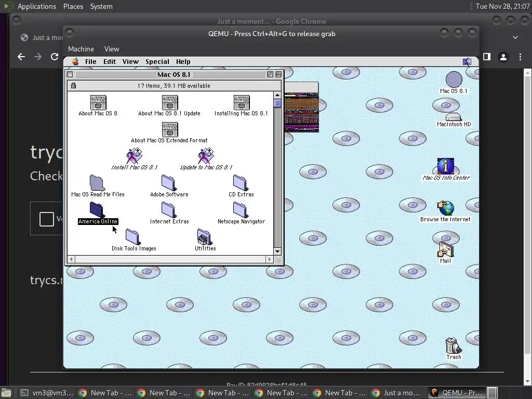The height and width of the screenshot is (399, 532).
Task: Click the Mac OS 8.1 window close box
Action: [x=70, y=75]
